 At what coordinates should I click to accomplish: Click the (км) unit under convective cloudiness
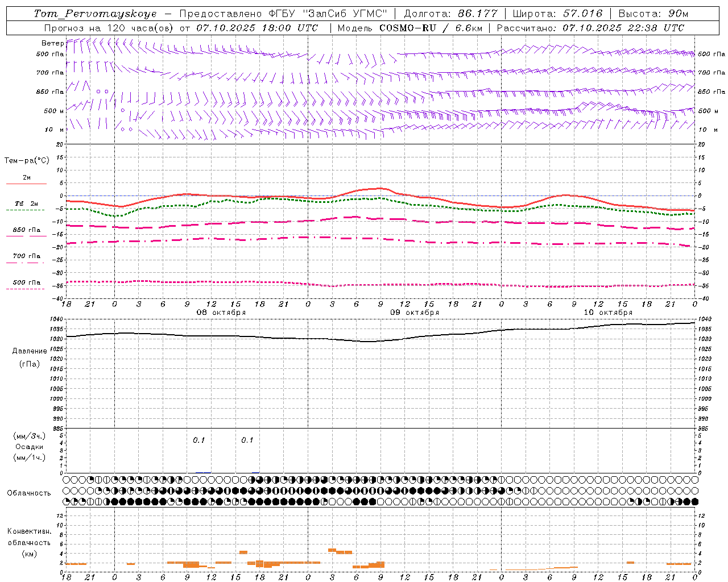(29, 554)
